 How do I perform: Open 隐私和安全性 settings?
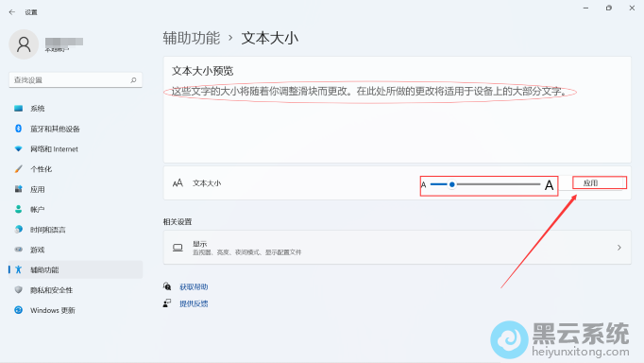coord(76,290)
